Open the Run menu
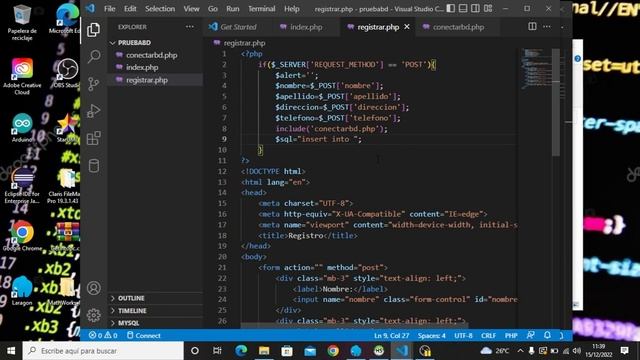 pos(233,9)
